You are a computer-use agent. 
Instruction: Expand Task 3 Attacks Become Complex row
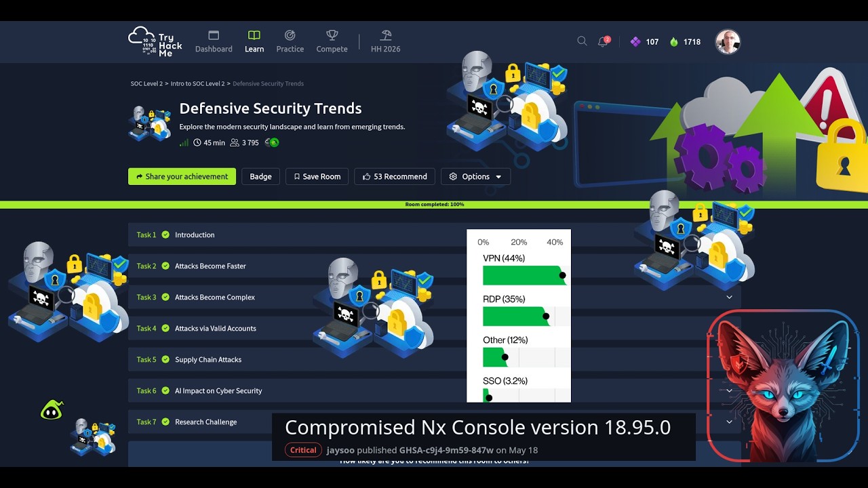(434, 298)
